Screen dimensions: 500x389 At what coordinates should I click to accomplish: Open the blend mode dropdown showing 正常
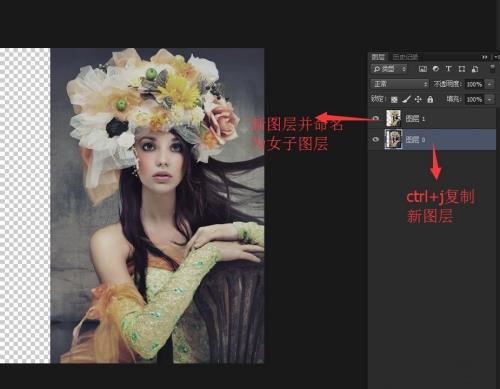point(400,84)
